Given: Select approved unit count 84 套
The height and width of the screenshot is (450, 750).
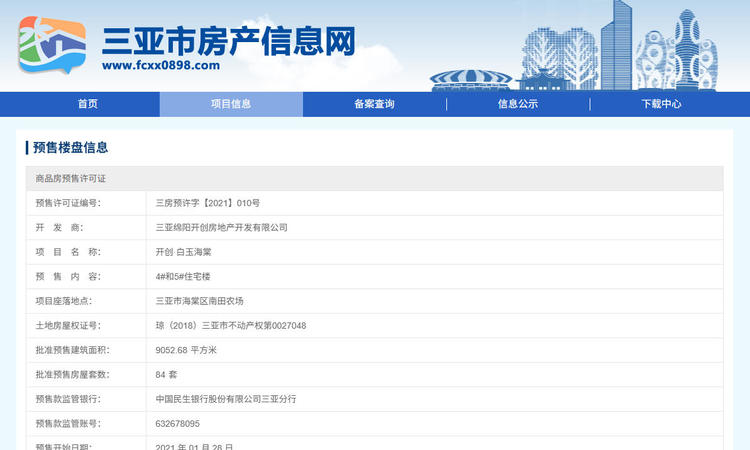Looking at the screenshot, I should coord(166,374).
